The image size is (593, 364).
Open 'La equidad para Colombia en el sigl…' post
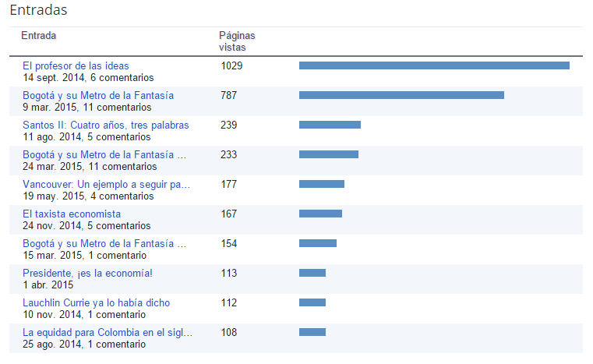[x=108, y=332]
